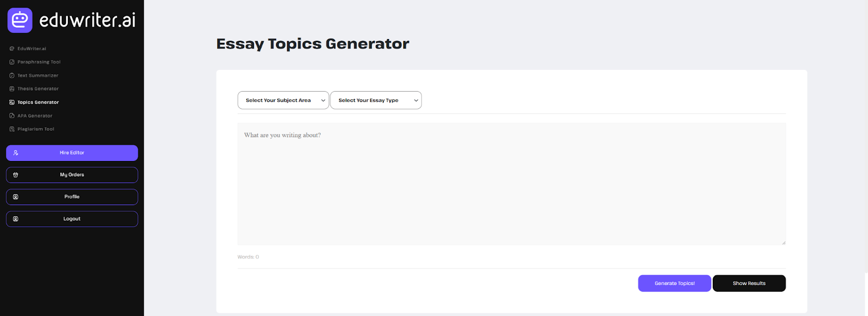Screen dimensions: 868x316
Task: Click the Hire Editor button
Action: (x=72, y=153)
